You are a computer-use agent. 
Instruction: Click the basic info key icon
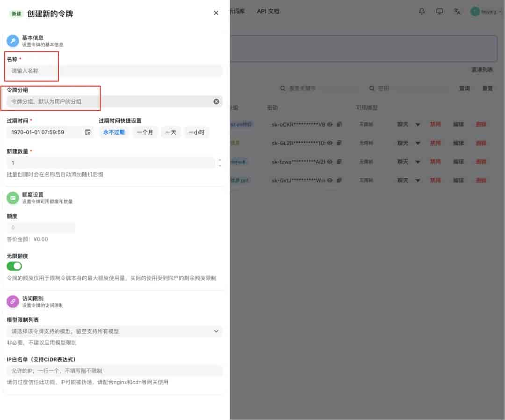coord(13,41)
